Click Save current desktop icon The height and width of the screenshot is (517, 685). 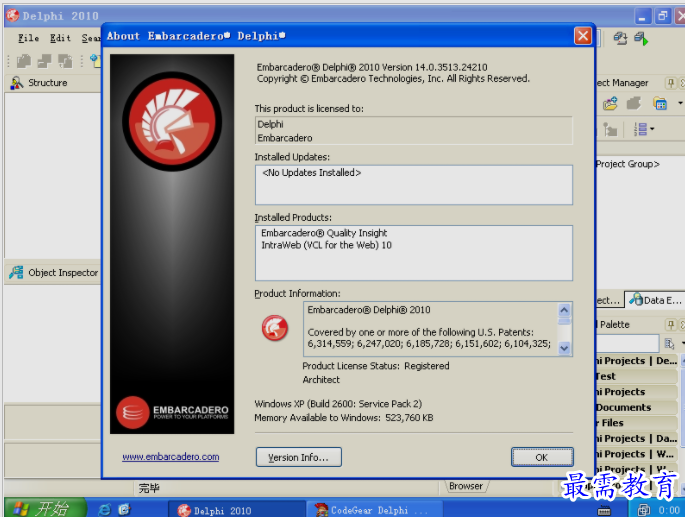click(x=620, y=38)
